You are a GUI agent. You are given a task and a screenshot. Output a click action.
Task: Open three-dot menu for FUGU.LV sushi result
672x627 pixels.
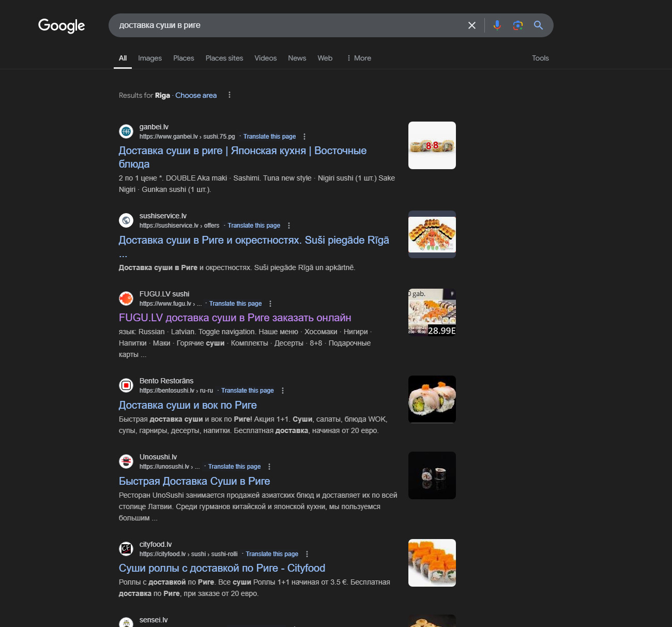pyautogui.click(x=270, y=304)
